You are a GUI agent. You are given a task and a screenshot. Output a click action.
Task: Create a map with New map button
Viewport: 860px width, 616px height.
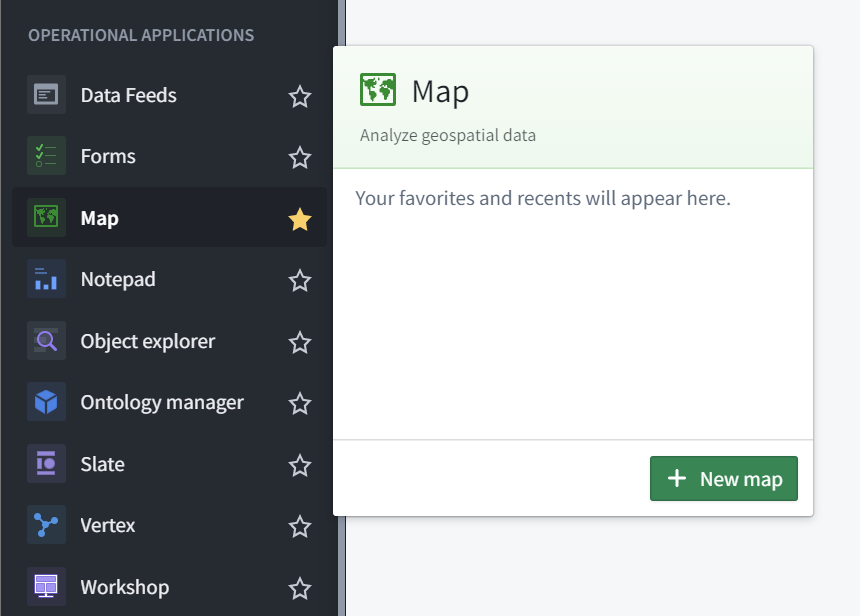(723, 478)
